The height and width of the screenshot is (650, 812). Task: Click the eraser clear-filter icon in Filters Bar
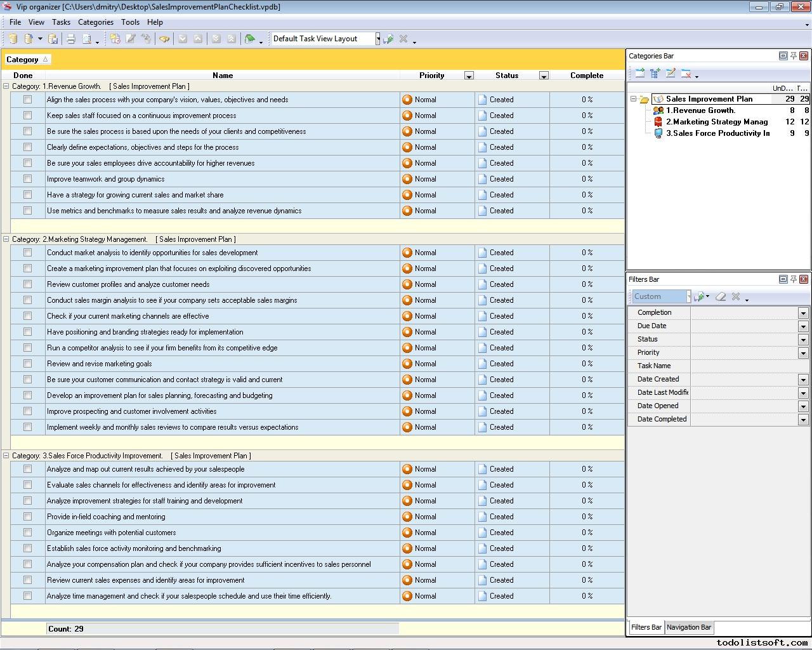[x=721, y=296]
